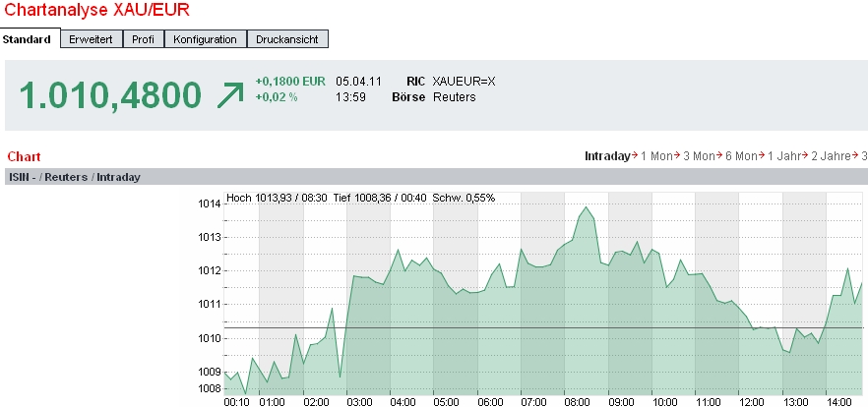Select the 2 Jahre time range

tap(832, 156)
